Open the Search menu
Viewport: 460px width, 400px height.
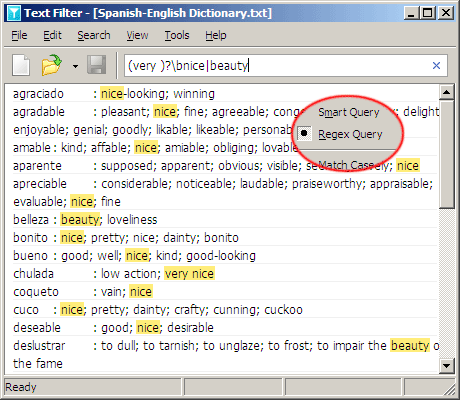click(x=94, y=35)
